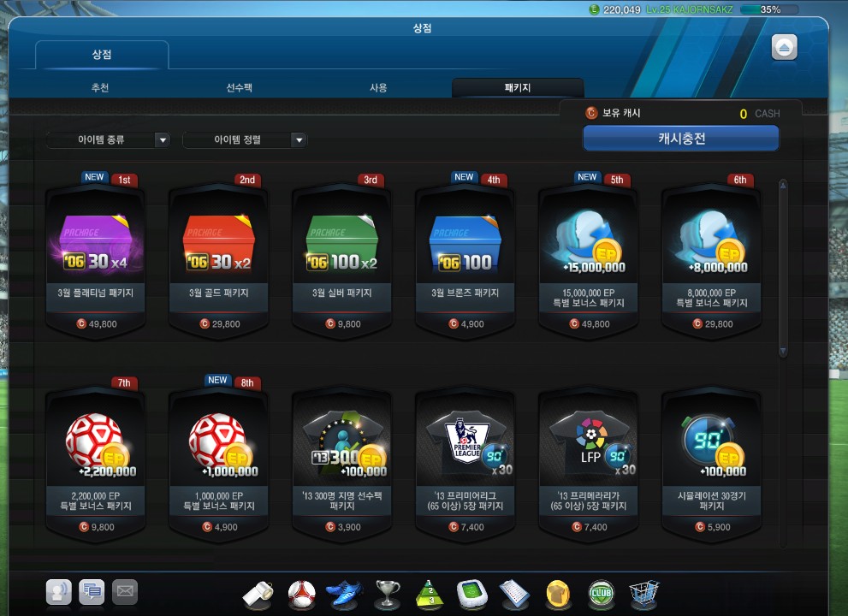This screenshot has width=848, height=616.
Task: Click the 220,049 EP balance text
Action: 621,9
